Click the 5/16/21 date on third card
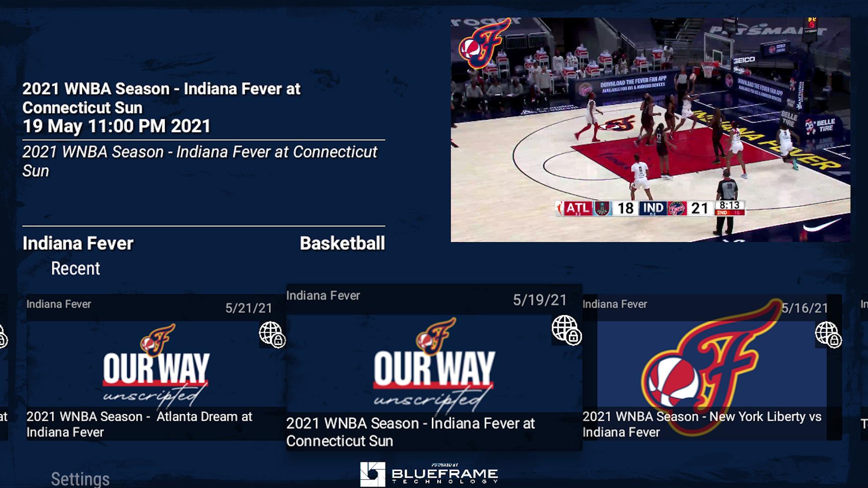 coord(805,308)
